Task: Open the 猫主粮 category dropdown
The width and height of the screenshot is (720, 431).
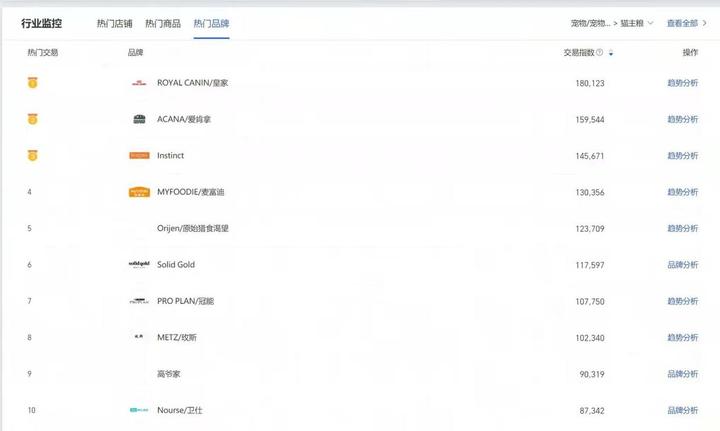Action: click(636, 23)
